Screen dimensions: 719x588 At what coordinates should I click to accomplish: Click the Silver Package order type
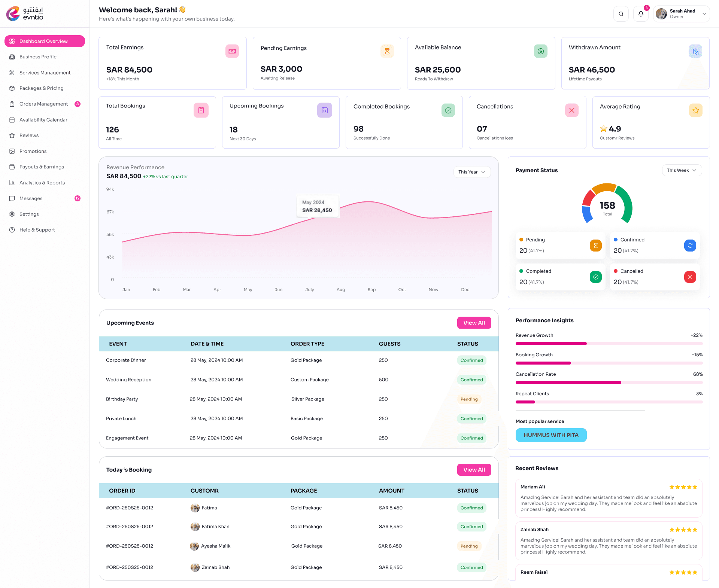(x=308, y=399)
